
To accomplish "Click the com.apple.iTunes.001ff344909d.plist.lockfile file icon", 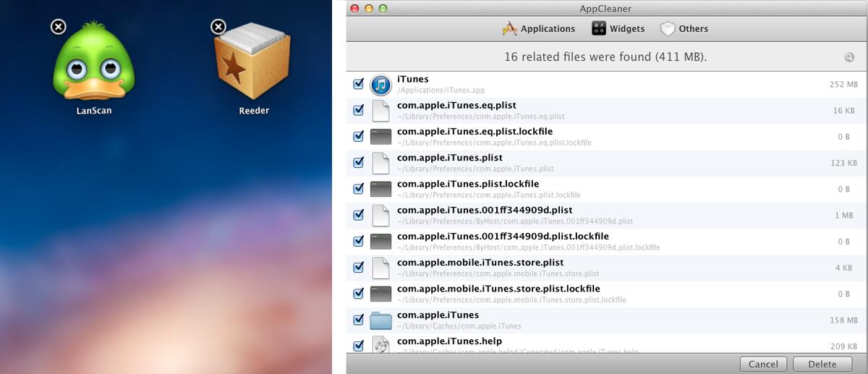I will point(380,242).
